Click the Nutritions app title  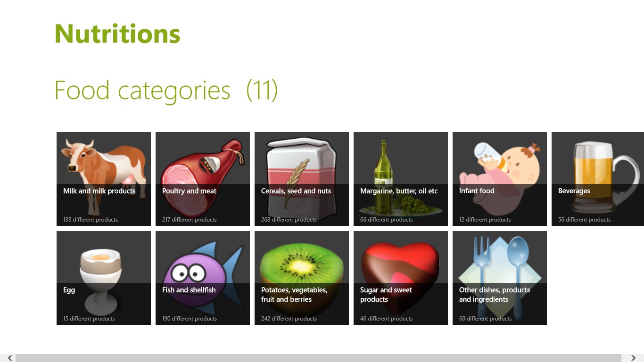tap(117, 33)
